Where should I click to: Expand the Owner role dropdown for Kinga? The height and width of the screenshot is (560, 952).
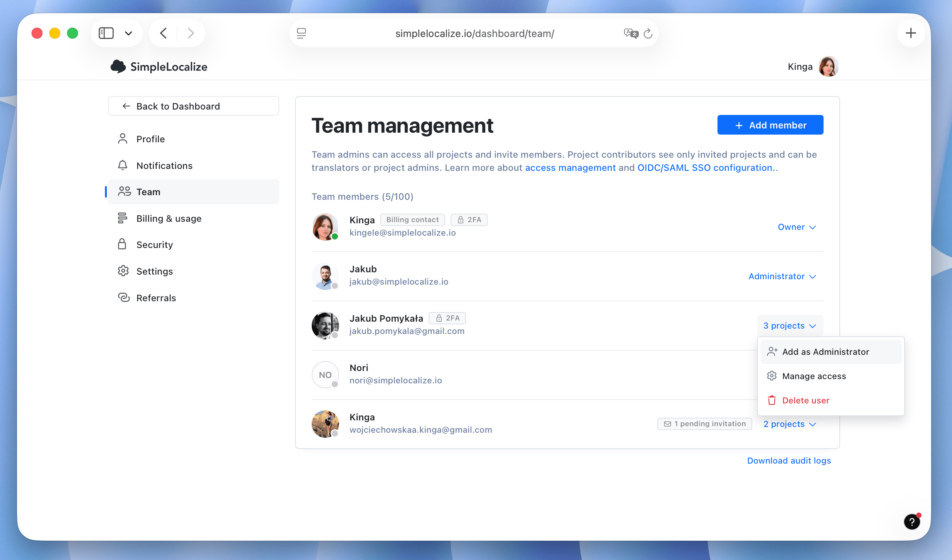point(797,227)
